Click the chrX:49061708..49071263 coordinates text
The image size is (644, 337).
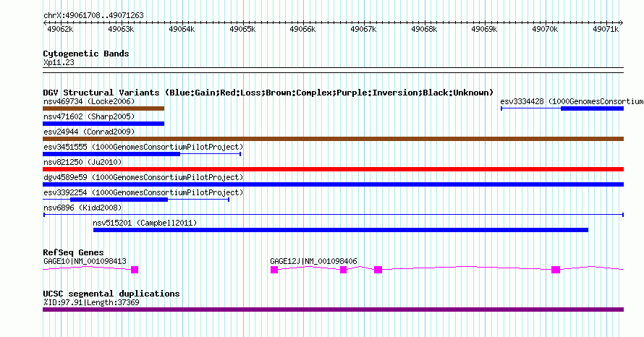(x=93, y=15)
